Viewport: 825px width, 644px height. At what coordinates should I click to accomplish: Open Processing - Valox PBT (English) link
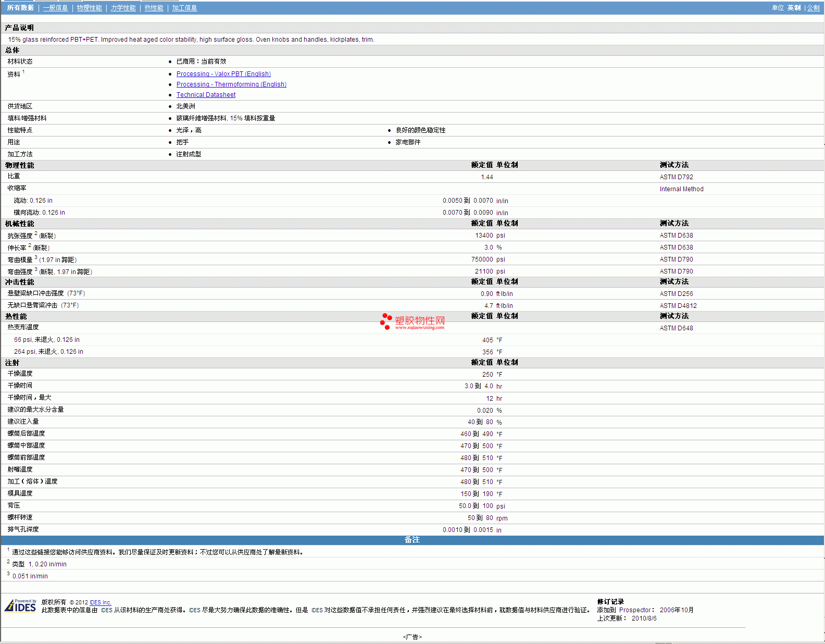[x=223, y=74]
